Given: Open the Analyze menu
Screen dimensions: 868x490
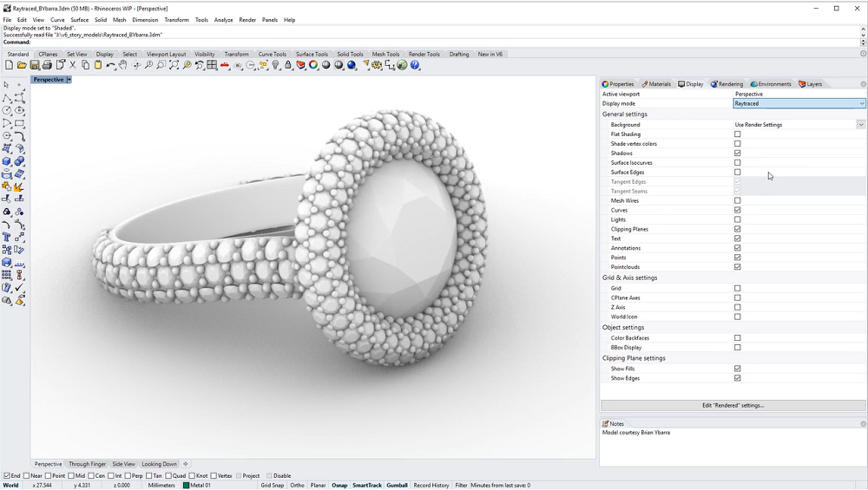Looking at the screenshot, I should click(x=223, y=19).
